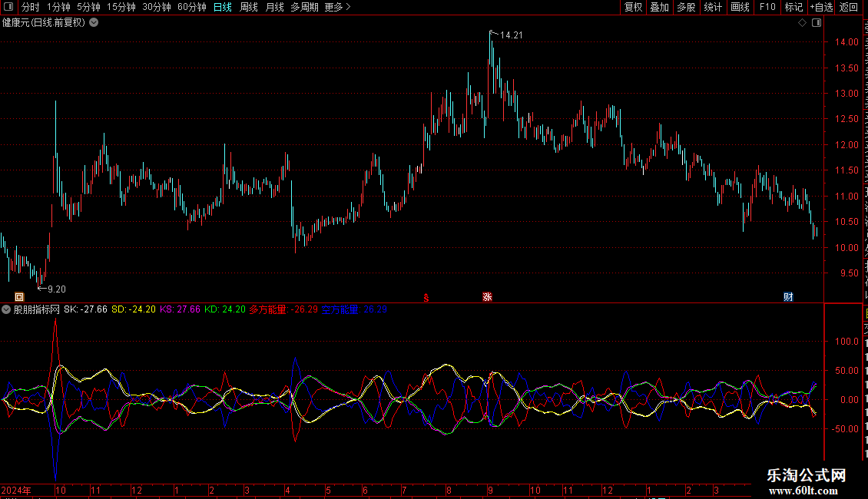The width and height of the screenshot is (868, 499).
Task: Switch to 月线 monthly chart
Action: [274, 7]
